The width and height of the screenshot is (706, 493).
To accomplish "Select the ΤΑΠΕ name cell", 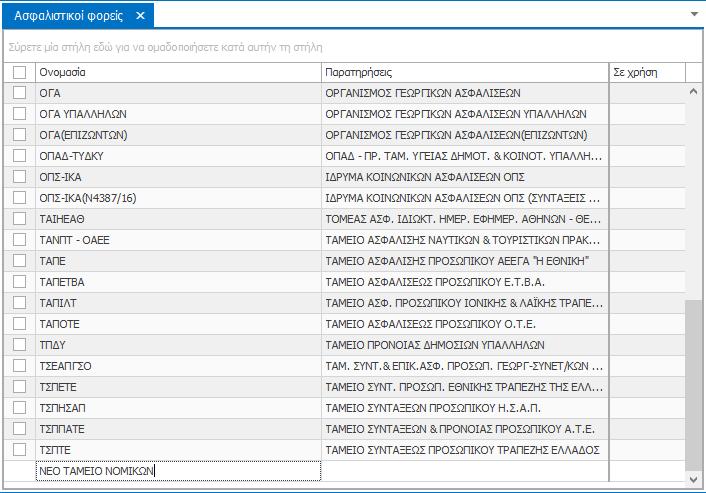I will pos(178,261).
